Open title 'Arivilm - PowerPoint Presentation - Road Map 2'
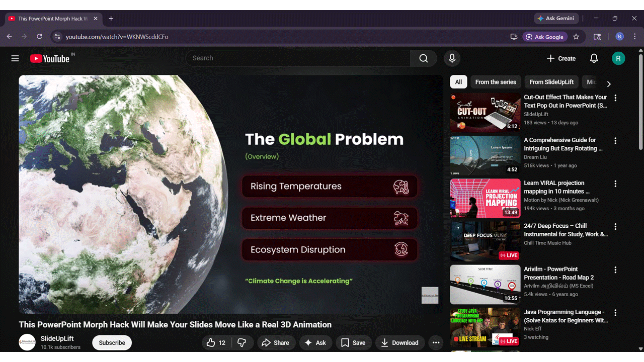The image size is (644, 362). click(559, 273)
